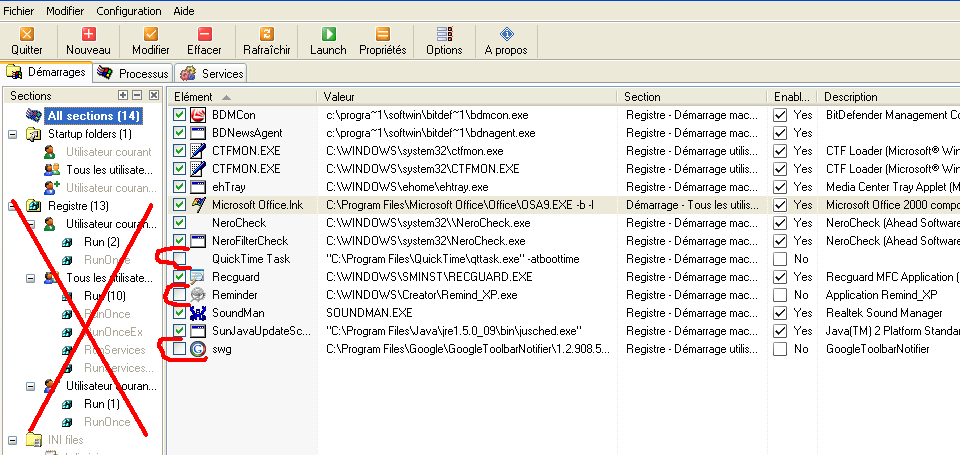The width and height of the screenshot is (960, 455).
Task: Collapse the Registre tree node
Action: coord(12,206)
